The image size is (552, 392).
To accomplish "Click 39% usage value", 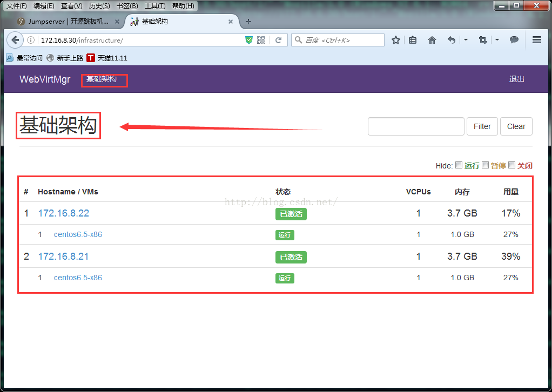I will pyautogui.click(x=511, y=256).
